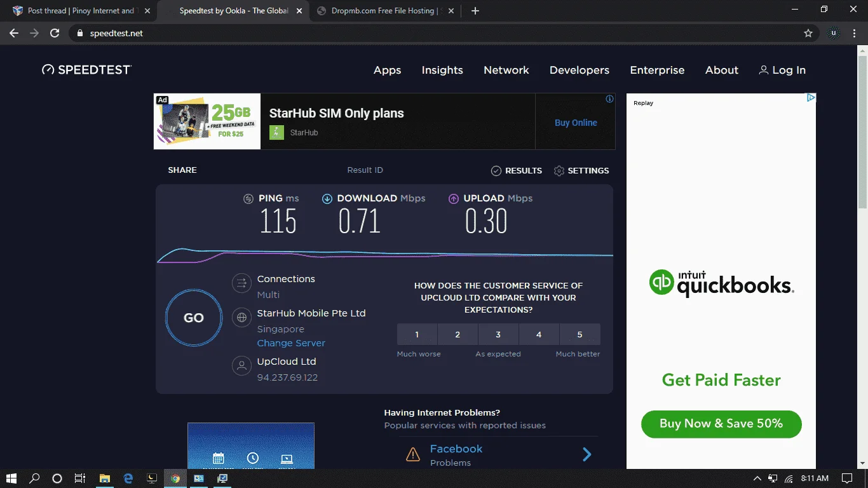Open the About menu
The width and height of the screenshot is (868, 488).
coord(722,70)
